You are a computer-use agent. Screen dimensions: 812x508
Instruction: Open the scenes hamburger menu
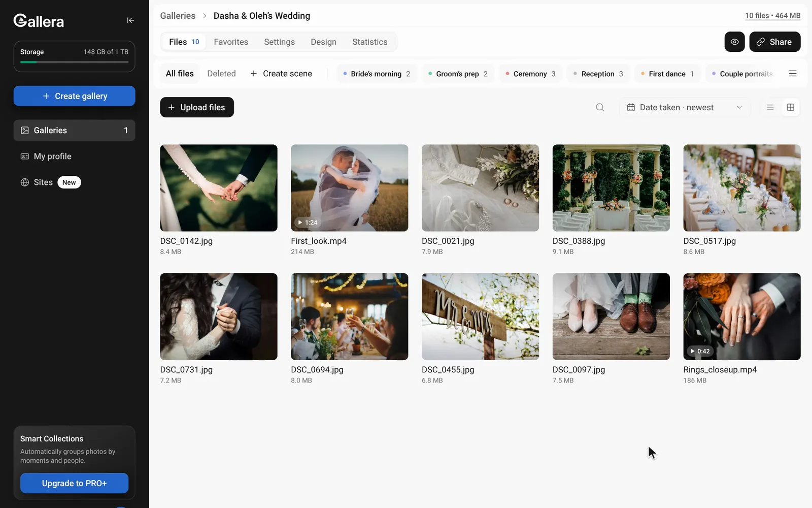(793, 74)
